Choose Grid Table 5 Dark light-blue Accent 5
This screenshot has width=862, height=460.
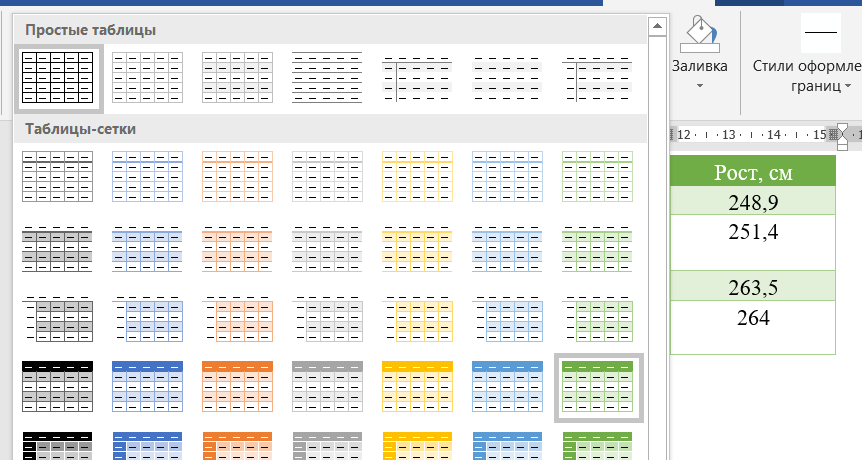[x=507, y=446]
